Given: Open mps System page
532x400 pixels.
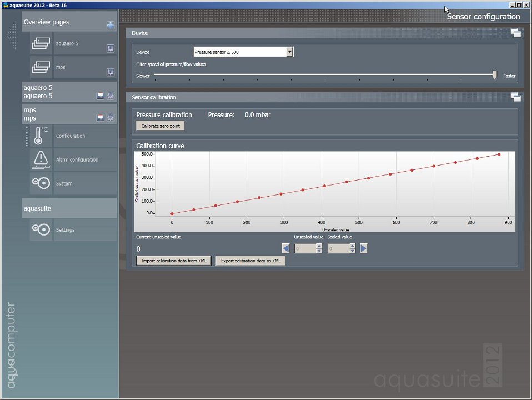Looking at the screenshot, I should click(x=85, y=183).
